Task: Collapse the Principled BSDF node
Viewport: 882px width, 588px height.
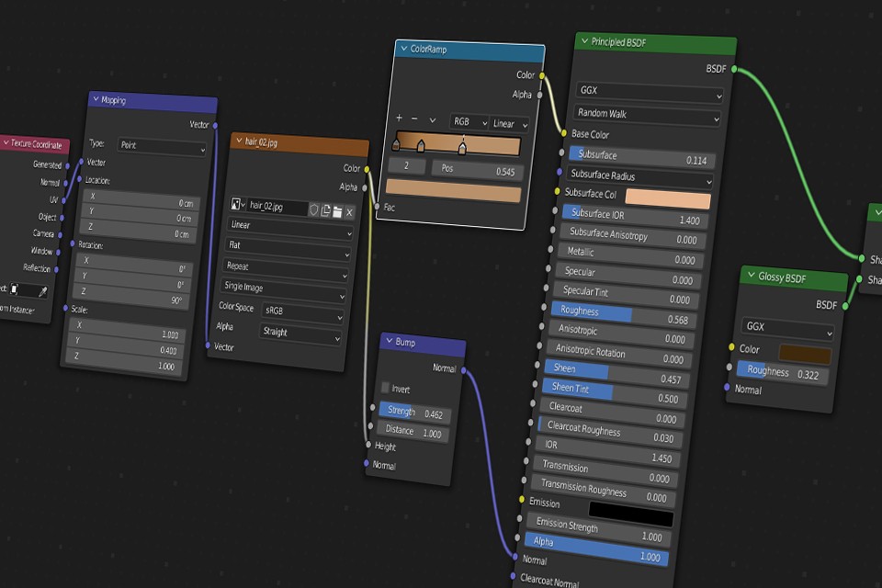Action: 583,41
